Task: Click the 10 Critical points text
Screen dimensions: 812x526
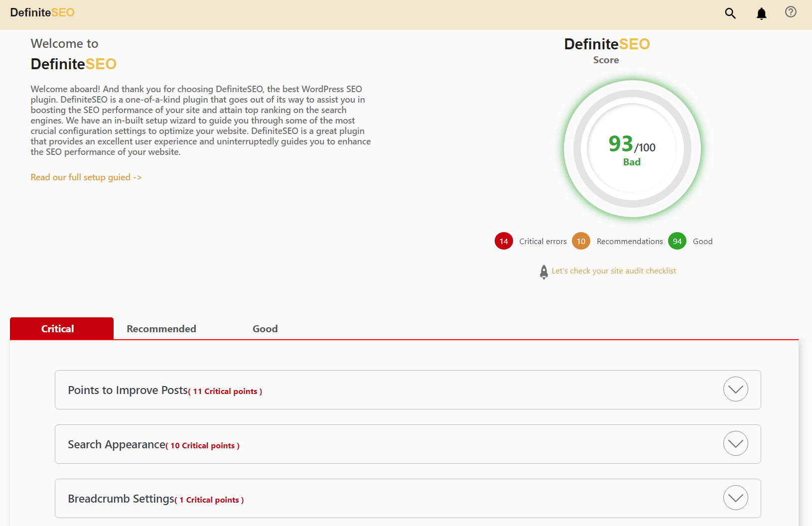Action: 203,446
